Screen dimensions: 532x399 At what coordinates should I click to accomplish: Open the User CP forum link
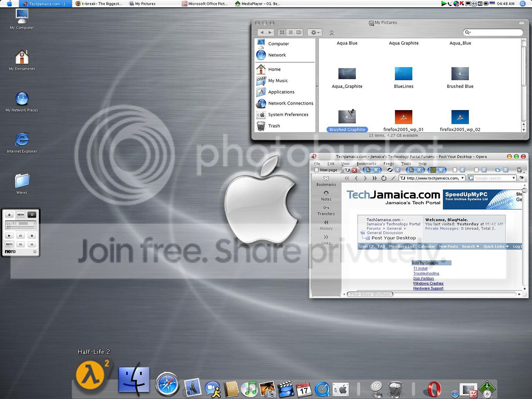pos(366,246)
